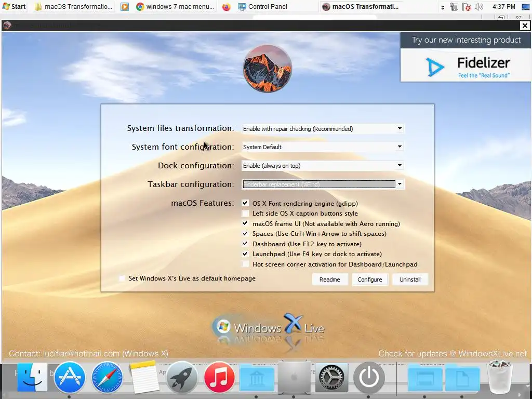Enable Left side OS X caption buttons
Screen dimensions: 532x399
pyautogui.click(x=245, y=213)
